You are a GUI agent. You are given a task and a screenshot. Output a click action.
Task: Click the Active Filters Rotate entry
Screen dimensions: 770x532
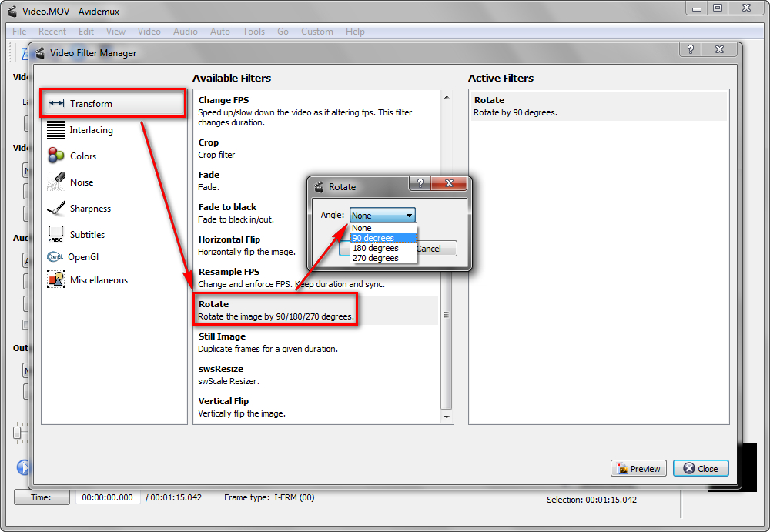coord(598,106)
